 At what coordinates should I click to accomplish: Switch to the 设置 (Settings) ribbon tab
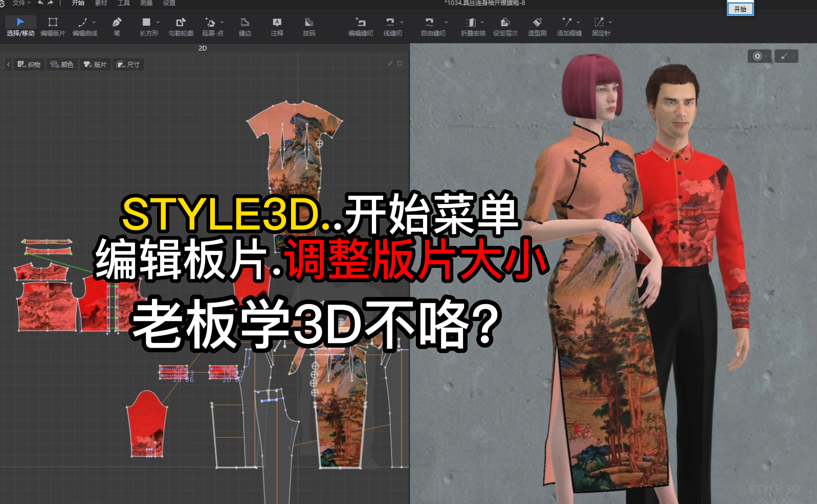[x=169, y=3]
